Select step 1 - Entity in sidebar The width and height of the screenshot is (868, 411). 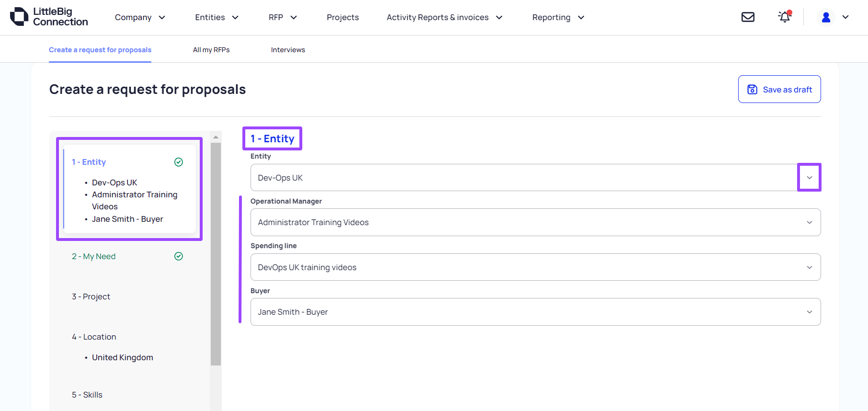(89, 162)
